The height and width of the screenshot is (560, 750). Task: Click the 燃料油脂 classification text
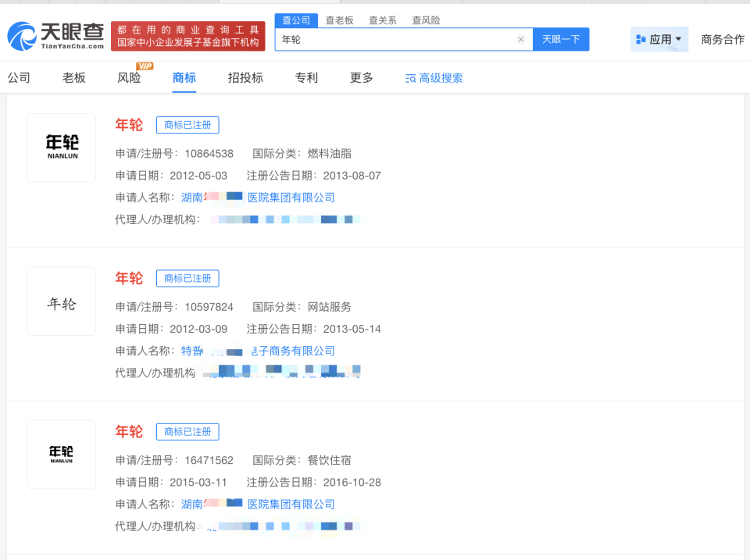(330, 154)
